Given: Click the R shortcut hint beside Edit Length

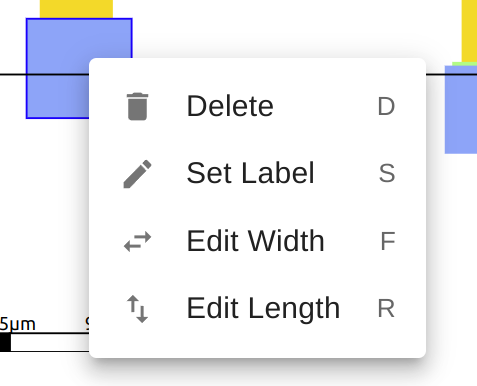Looking at the screenshot, I should click(386, 309).
